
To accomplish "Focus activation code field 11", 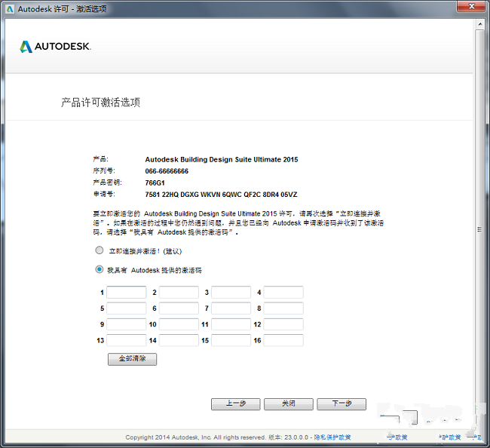I will point(231,324).
